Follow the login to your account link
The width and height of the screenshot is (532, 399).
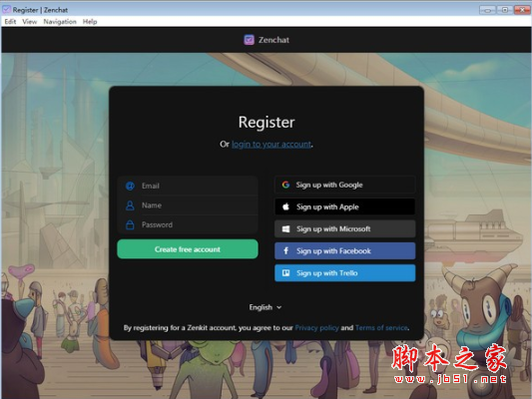coord(271,145)
